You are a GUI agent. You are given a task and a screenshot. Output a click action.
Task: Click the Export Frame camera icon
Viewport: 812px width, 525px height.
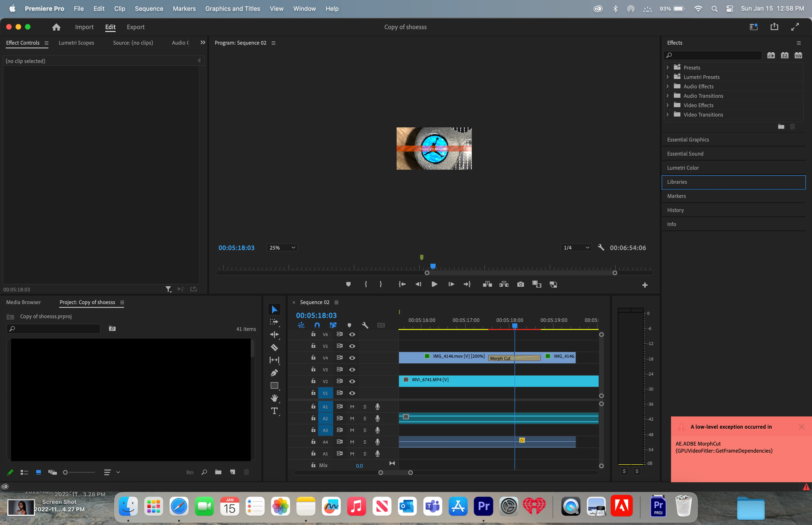point(520,284)
